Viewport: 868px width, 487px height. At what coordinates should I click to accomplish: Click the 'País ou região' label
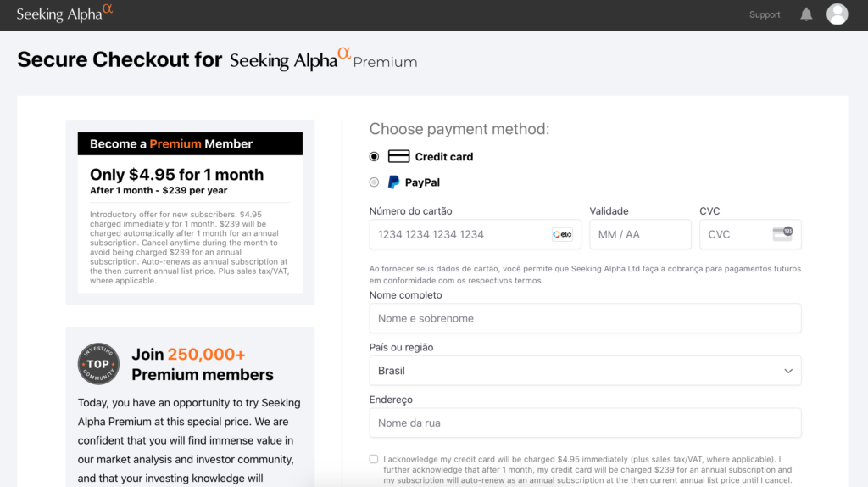click(x=401, y=347)
